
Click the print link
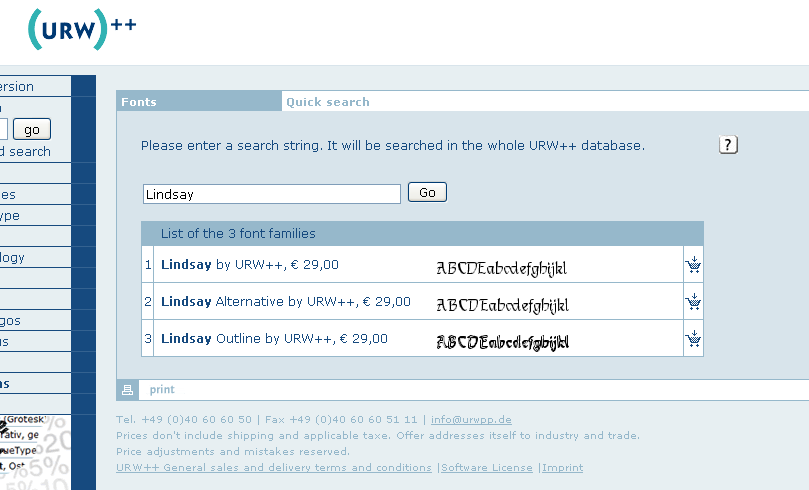tap(162, 390)
